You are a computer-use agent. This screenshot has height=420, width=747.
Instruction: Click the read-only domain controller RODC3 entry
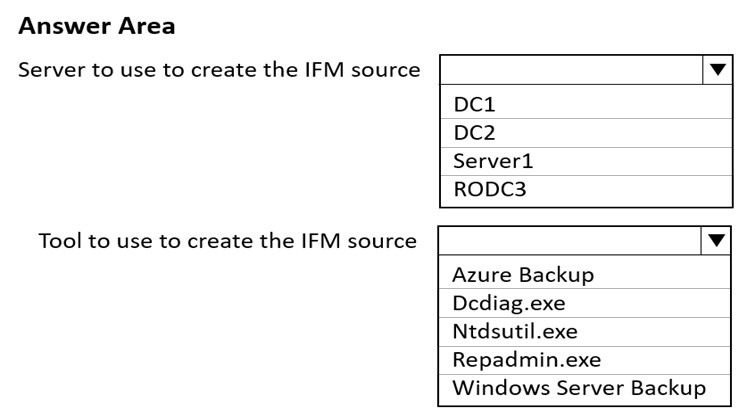586,190
